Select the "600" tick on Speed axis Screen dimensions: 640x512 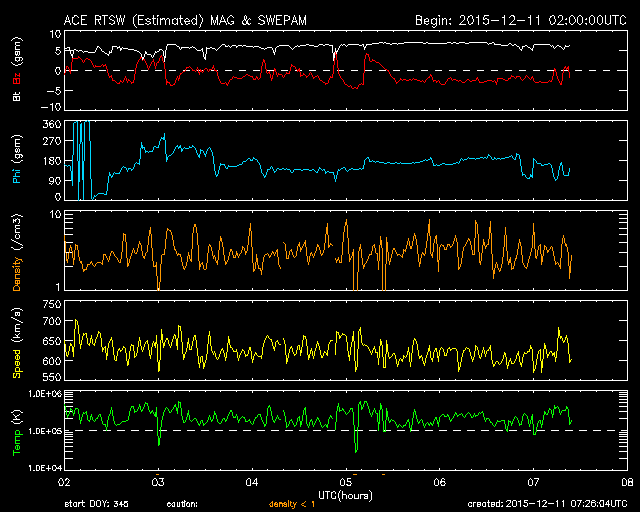point(52,361)
